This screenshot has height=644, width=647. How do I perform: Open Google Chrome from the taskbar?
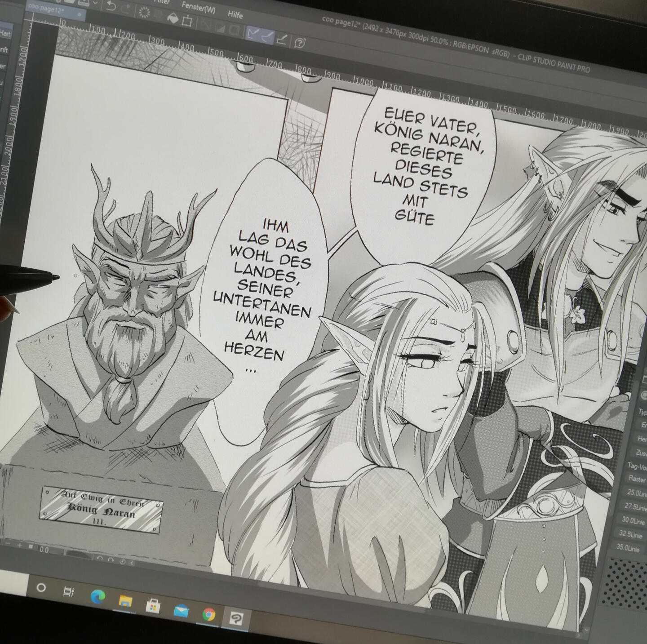[x=208, y=614]
